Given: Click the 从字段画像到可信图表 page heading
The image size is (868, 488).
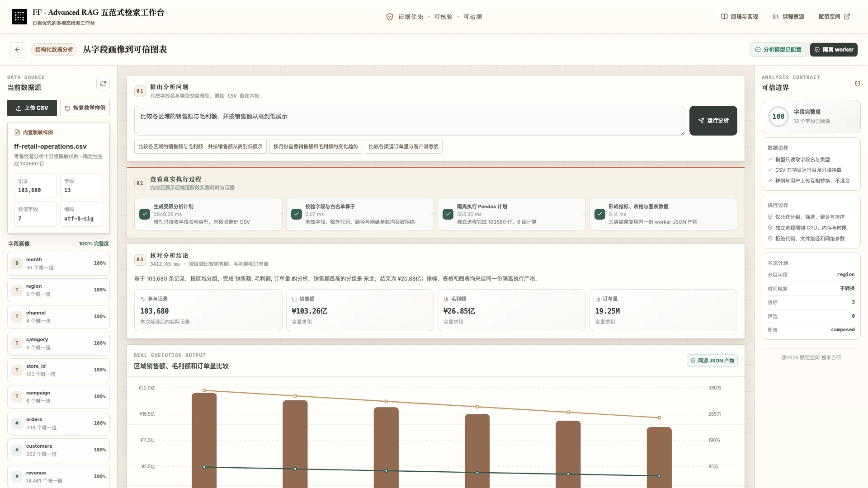Looking at the screenshot, I should [x=125, y=49].
